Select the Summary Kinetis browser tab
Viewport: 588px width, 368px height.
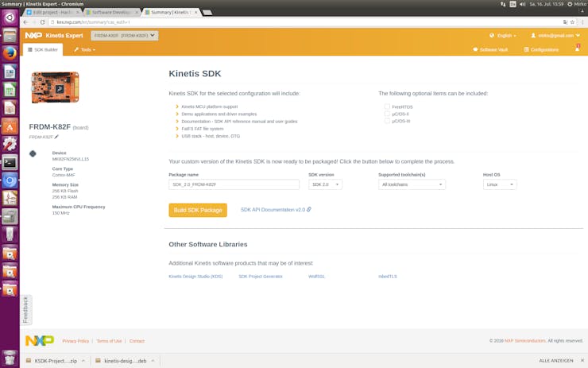coord(171,13)
